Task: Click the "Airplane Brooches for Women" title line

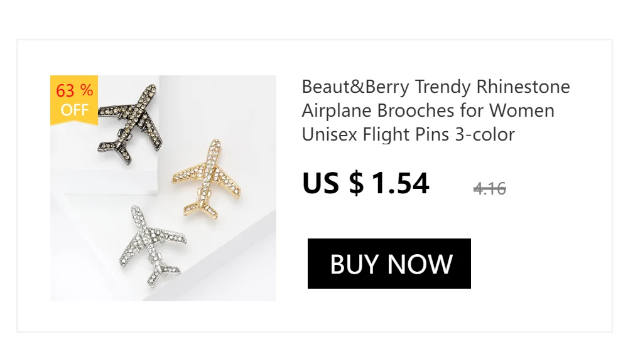Action: (x=428, y=110)
